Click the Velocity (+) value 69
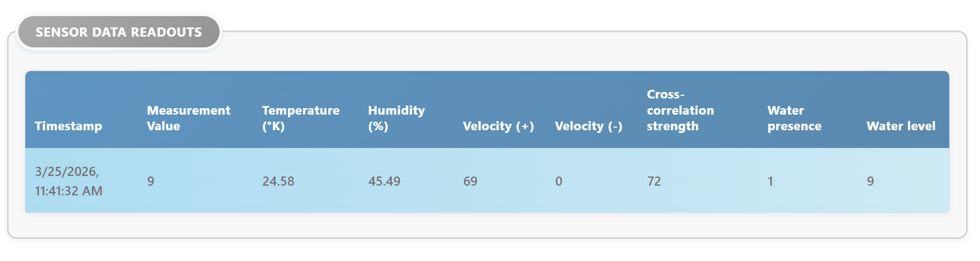The width and height of the screenshot is (980, 261). click(x=470, y=181)
